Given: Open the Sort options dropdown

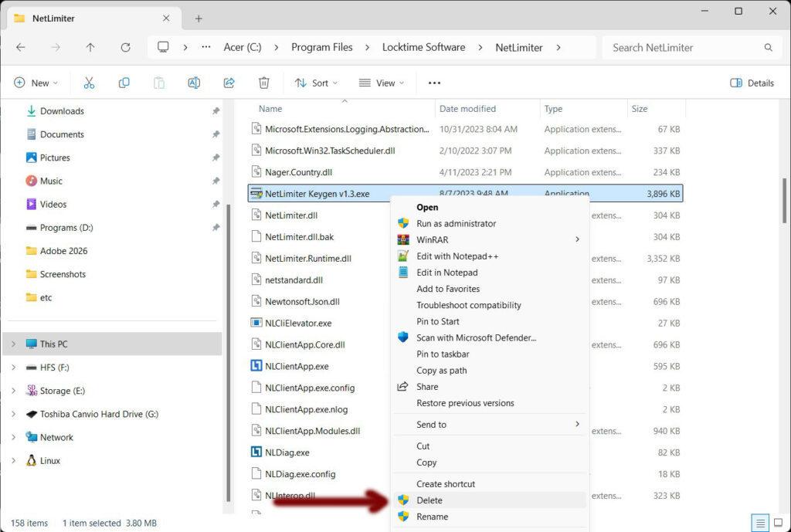Looking at the screenshot, I should click(311, 83).
